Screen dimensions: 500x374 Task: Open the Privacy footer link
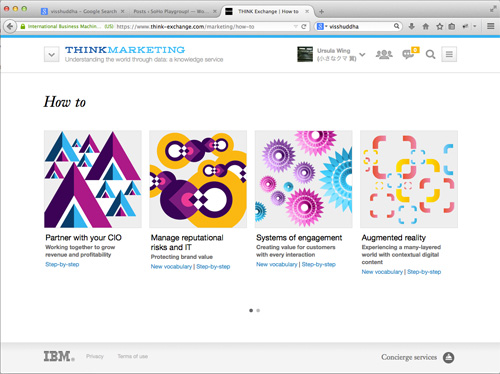[x=95, y=356]
